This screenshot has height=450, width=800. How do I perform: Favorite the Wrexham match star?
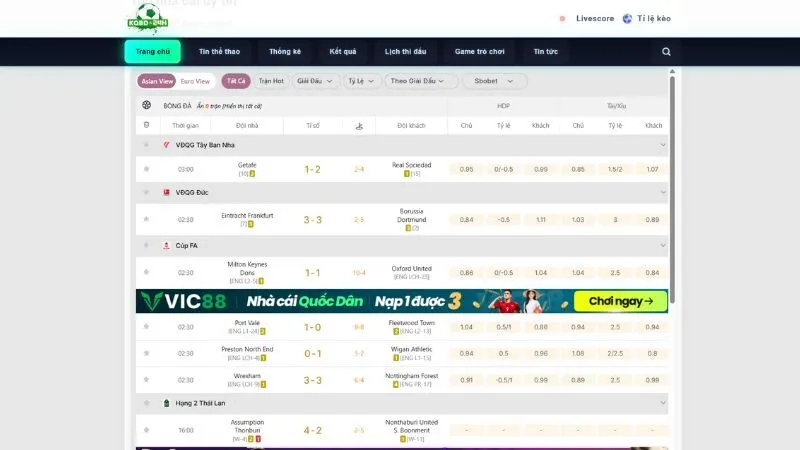[146, 380]
